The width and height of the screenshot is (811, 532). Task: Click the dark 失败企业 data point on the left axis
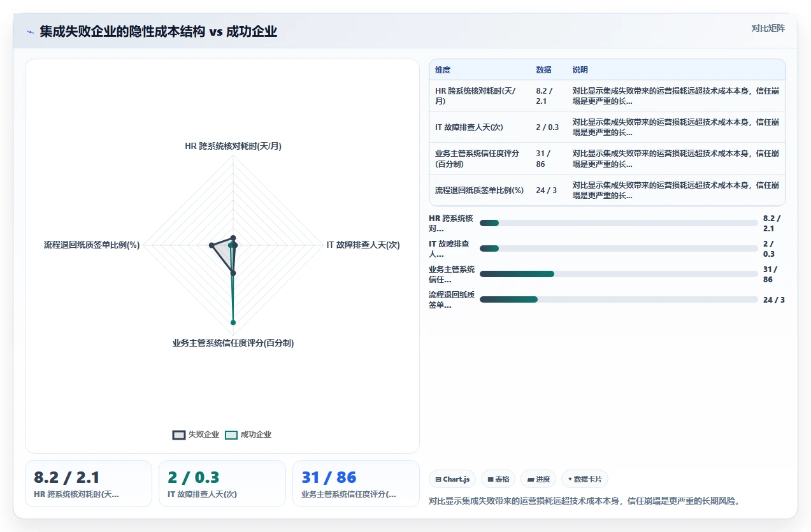pos(211,245)
